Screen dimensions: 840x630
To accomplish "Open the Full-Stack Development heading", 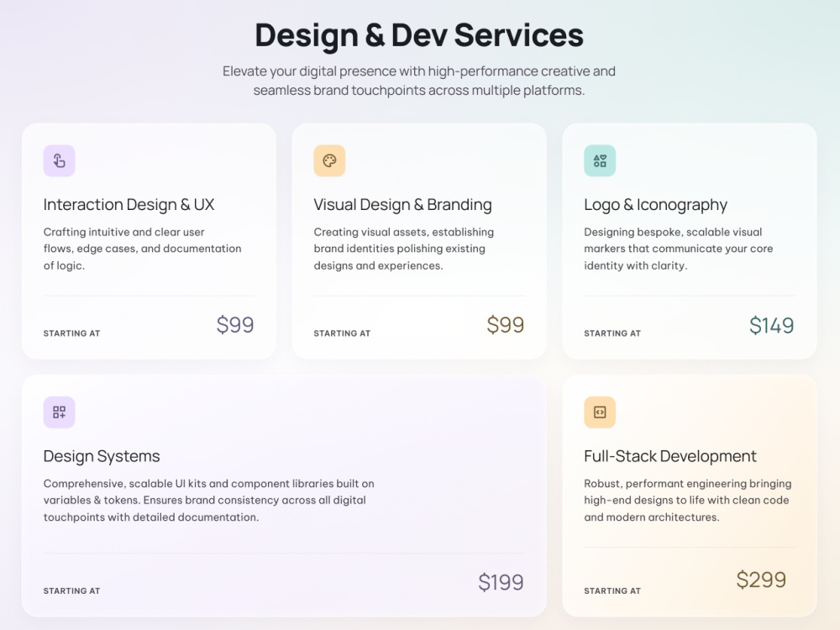I will pos(670,456).
